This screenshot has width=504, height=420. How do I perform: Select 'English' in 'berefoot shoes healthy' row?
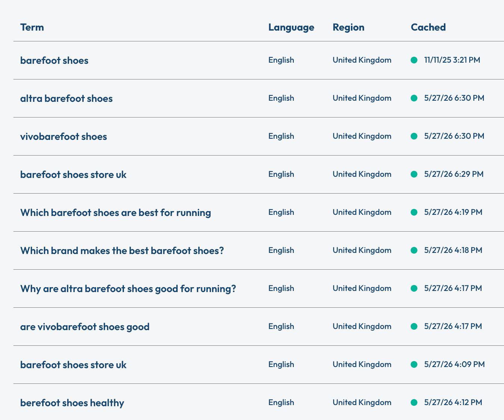[x=281, y=402]
